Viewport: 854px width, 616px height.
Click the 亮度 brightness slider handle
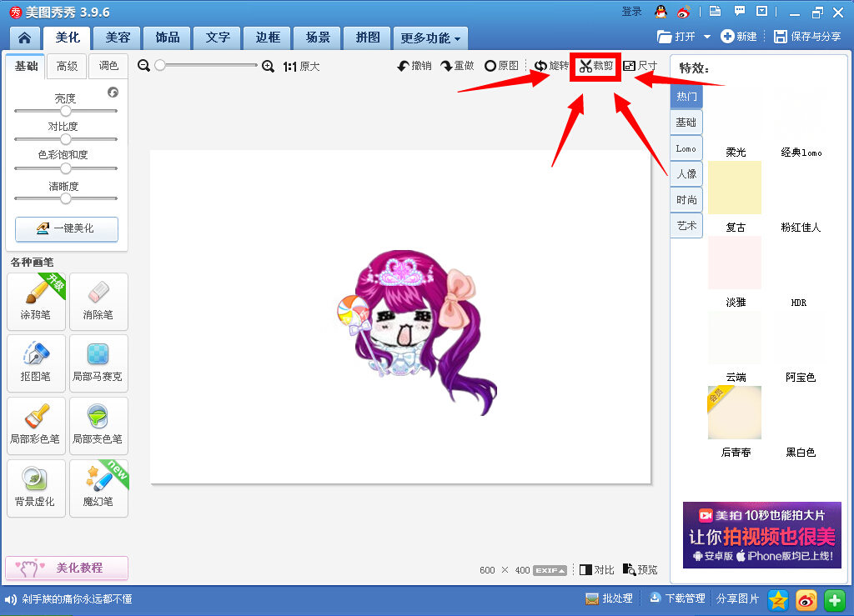tap(66, 111)
